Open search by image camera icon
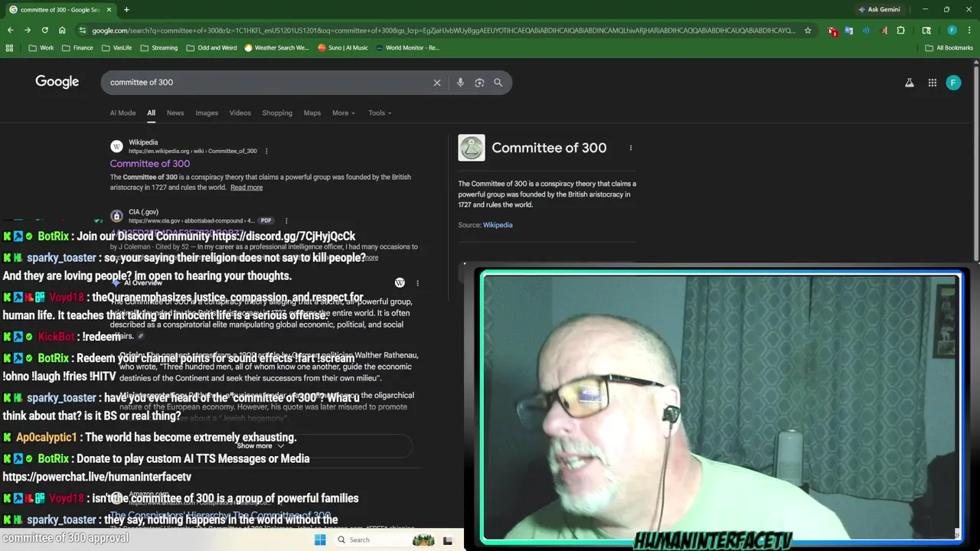 [479, 83]
